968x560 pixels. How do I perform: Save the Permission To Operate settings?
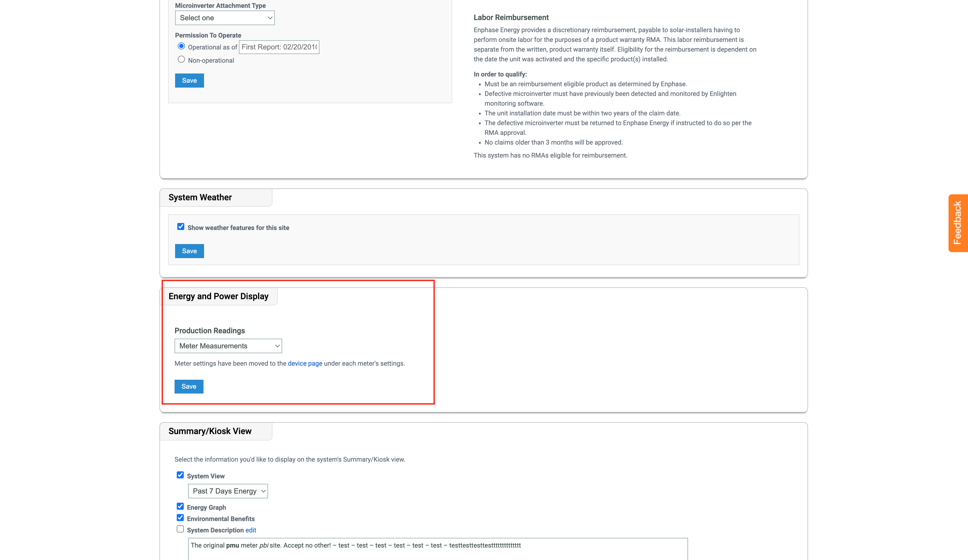189,80
